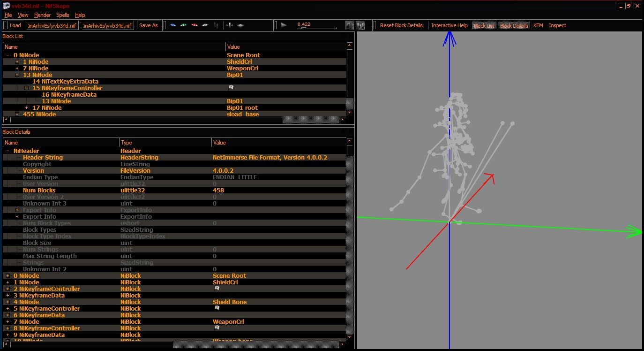The width and height of the screenshot is (644, 351).
Task: Click flag icon in 15 NiKeyframeController row
Action: [x=231, y=88]
